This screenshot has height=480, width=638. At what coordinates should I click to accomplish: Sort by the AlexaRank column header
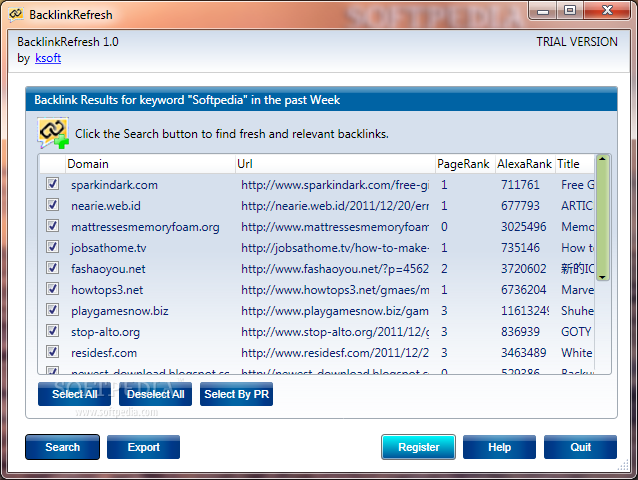coord(525,164)
